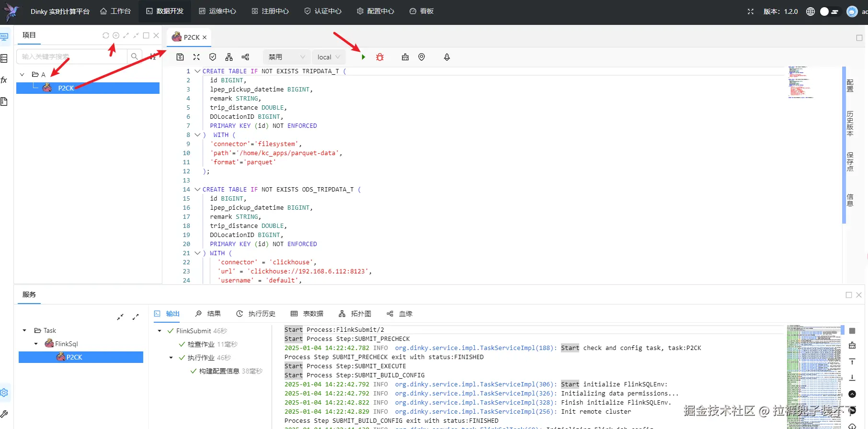Open the gear settings icon in lower-left sidebar
Screen dimensions: 868x429
4,393
